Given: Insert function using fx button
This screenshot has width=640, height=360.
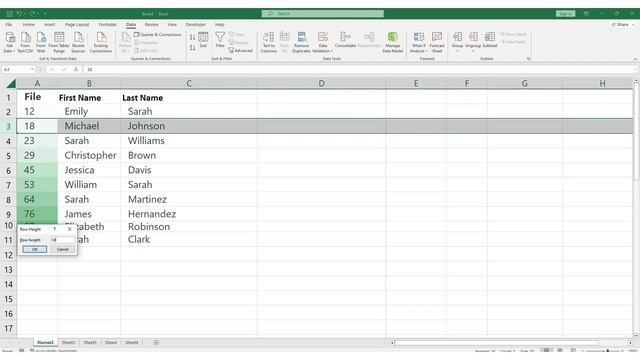Looking at the screenshot, I should click(76, 69).
